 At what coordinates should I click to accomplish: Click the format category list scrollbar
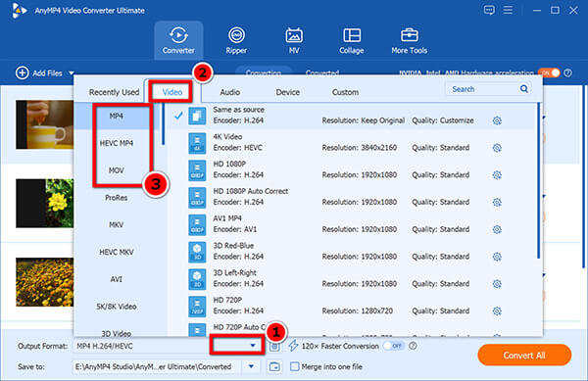(x=163, y=124)
